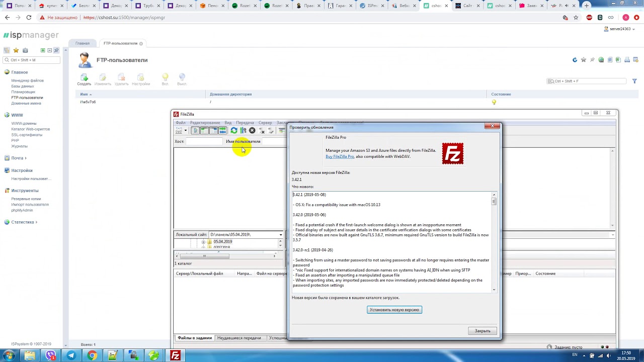Sort the table by Имя column header
This screenshot has height=362, width=644.
click(84, 94)
